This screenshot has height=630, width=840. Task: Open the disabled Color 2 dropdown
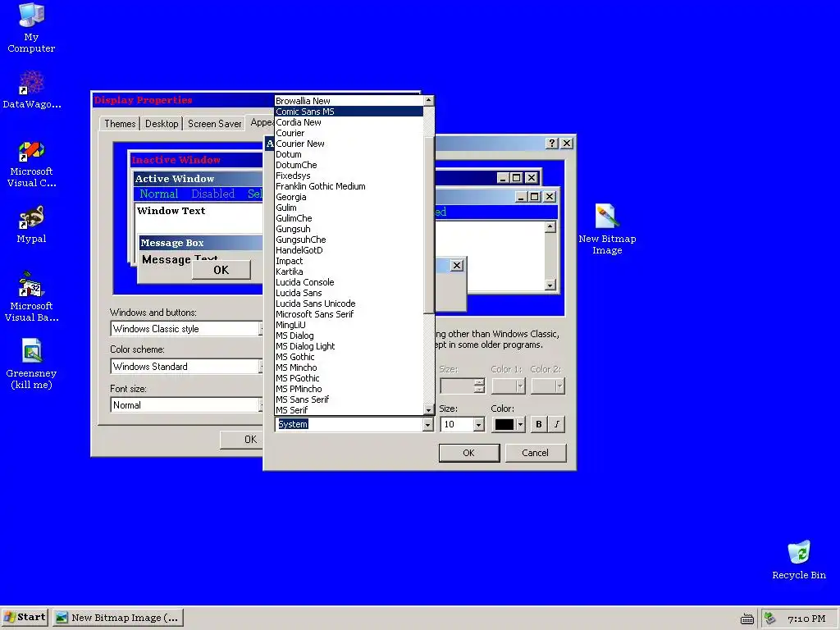tap(547, 386)
